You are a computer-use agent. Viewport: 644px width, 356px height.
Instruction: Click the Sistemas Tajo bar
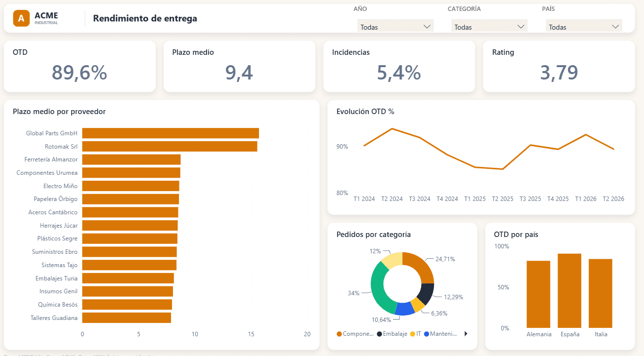pyautogui.click(x=129, y=265)
